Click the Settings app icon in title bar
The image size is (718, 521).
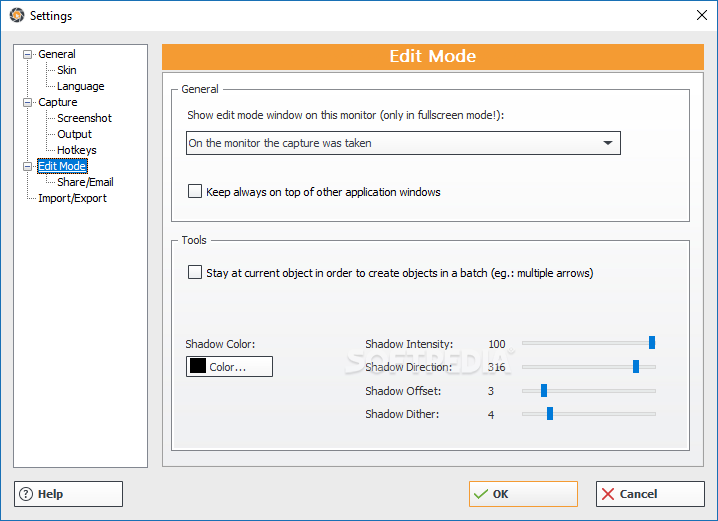(x=16, y=15)
